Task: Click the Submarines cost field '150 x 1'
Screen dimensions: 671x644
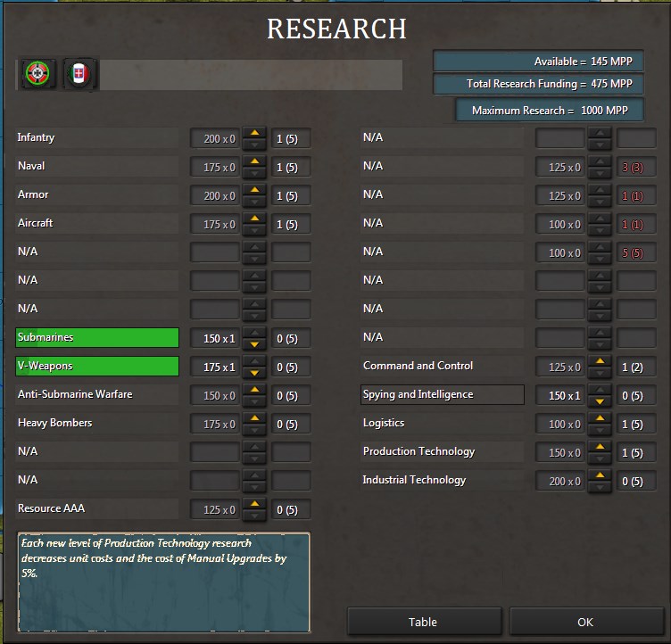Action: [215, 338]
